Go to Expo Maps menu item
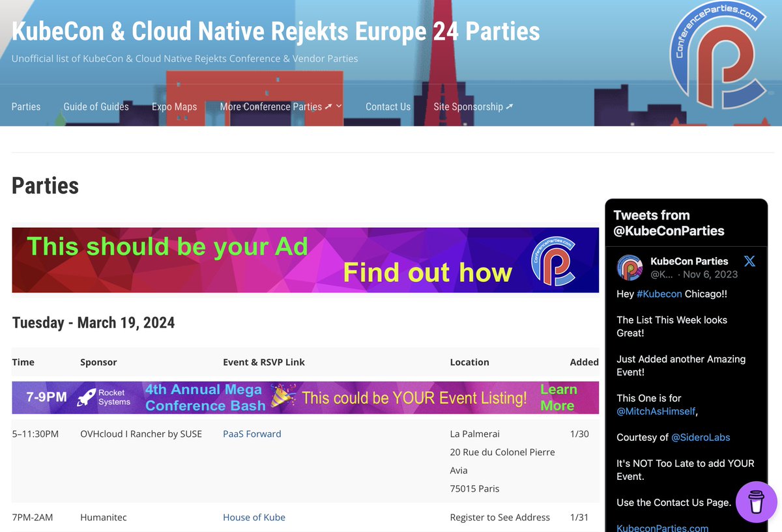This screenshot has height=532, width=782. [x=174, y=107]
